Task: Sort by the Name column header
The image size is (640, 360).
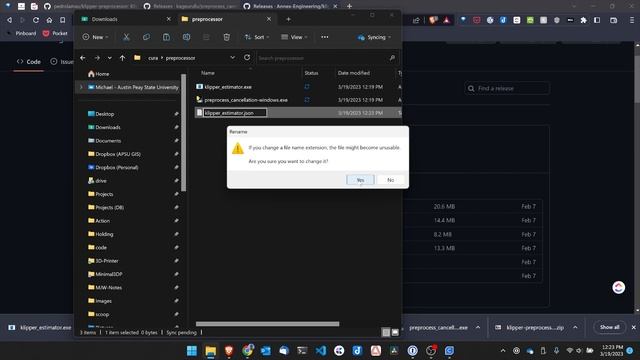Action: 208,73
